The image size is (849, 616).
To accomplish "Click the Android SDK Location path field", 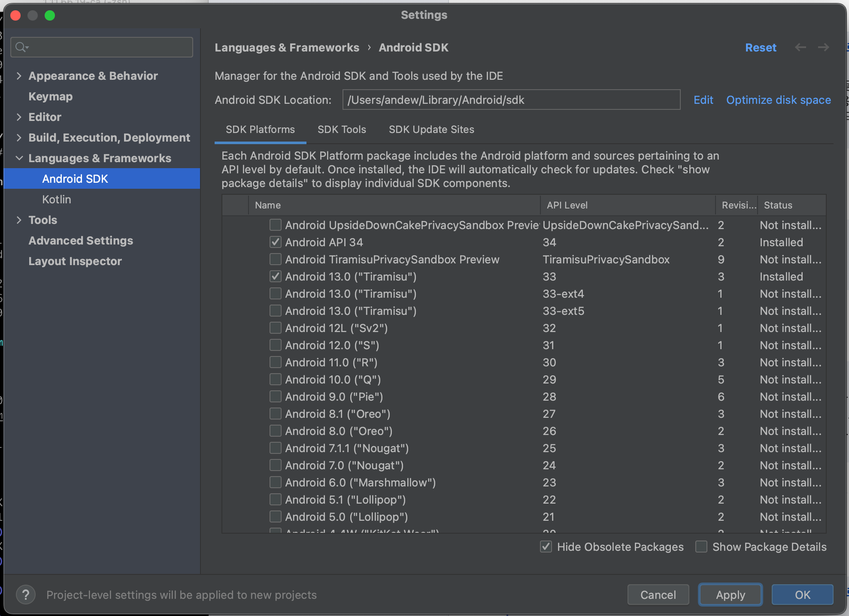I will coord(511,100).
